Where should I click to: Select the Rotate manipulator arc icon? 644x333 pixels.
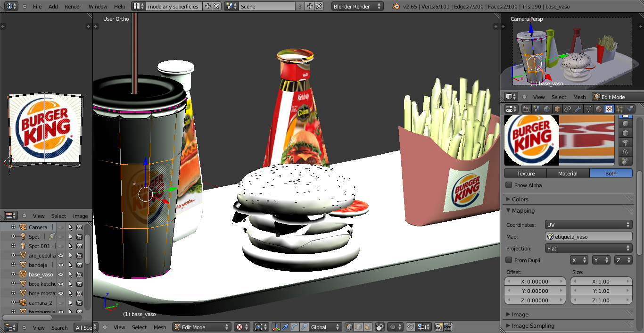pyautogui.click(x=295, y=327)
